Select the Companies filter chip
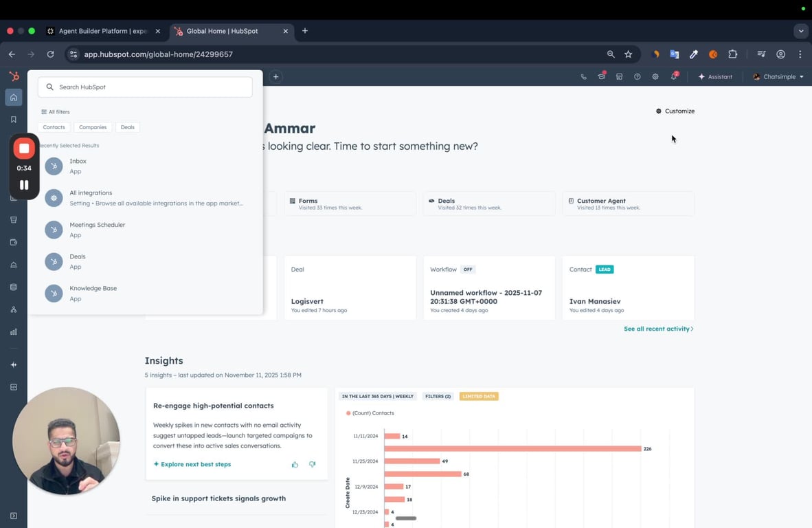 coord(93,127)
